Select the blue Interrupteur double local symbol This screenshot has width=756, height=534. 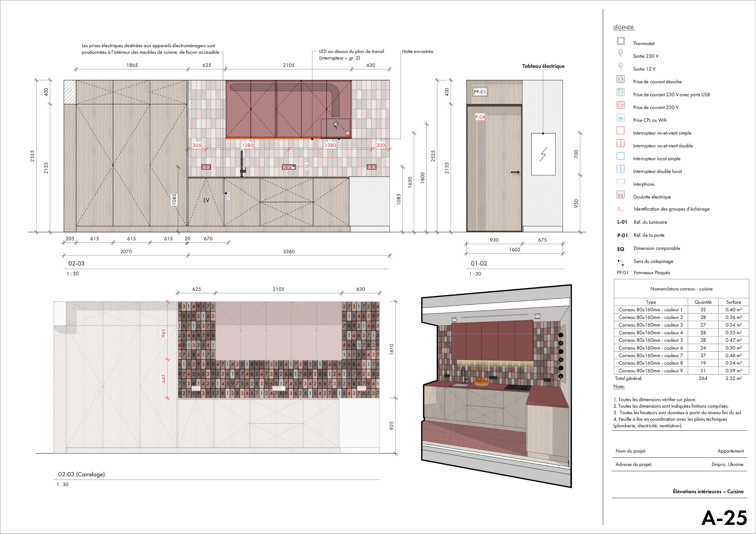[620, 169]
